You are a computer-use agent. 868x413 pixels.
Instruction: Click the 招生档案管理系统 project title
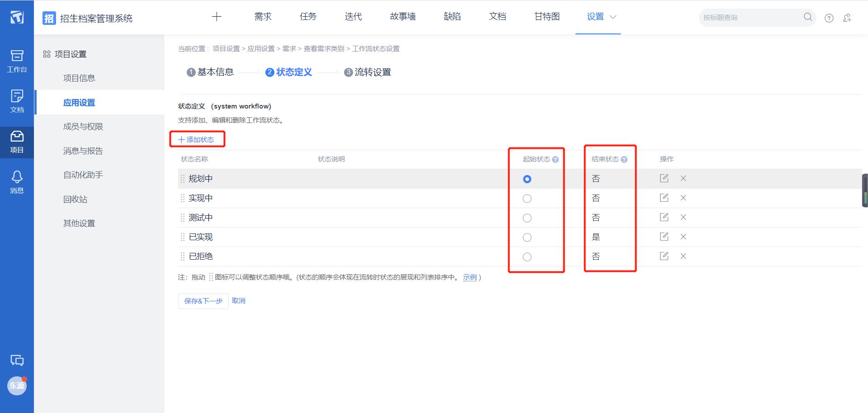coord(96,19)
